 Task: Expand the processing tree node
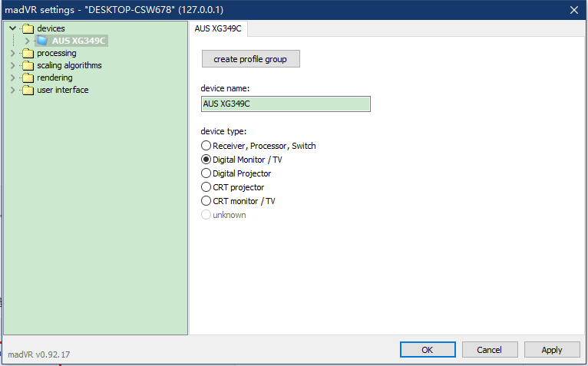[13, 53]
